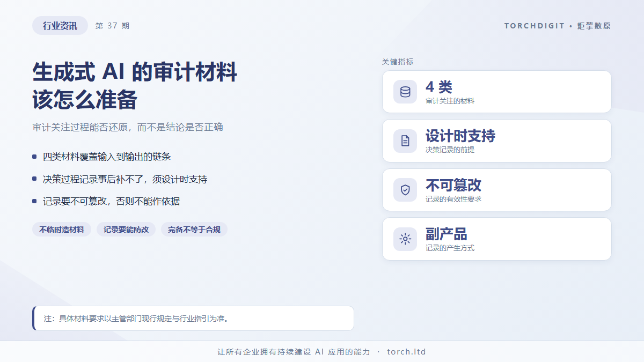Click the 完备不等于合规 tag
Viewport: 644px width, 362px height.
pos(194,230)
